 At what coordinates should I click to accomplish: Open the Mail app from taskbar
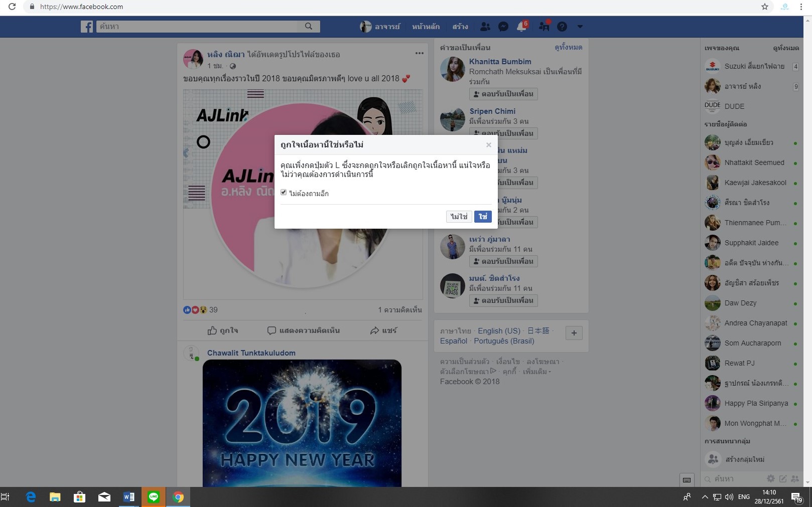point(104,497)
